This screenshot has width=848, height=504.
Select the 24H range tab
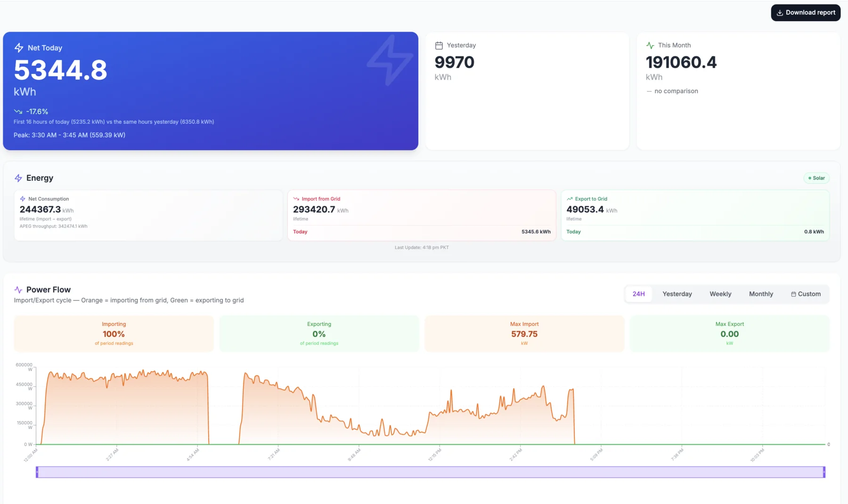(x=638, y=294)
